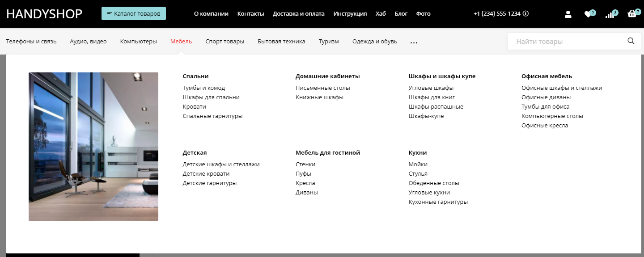Screen dimensions: 644x257
Task: Open the product comparison bars icon
Action: 610,14
